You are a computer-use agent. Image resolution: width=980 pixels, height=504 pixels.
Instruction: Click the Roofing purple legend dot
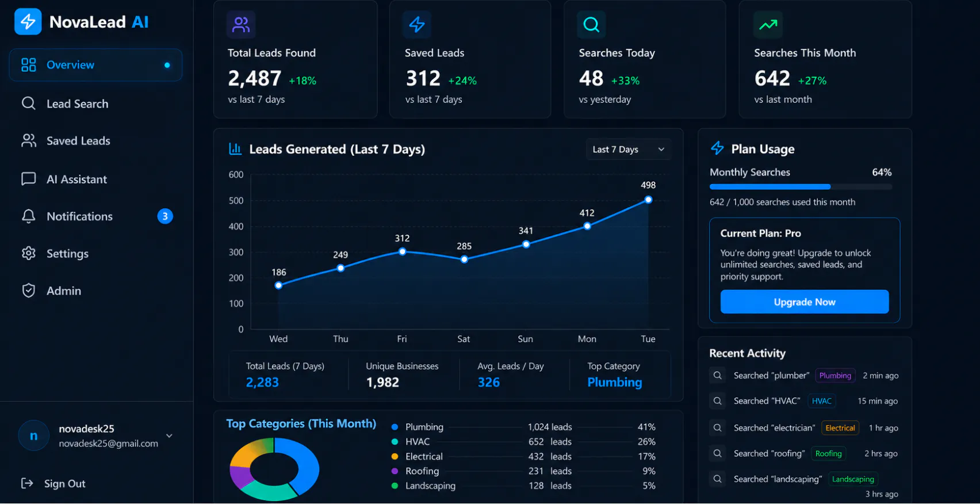(395, 471)
